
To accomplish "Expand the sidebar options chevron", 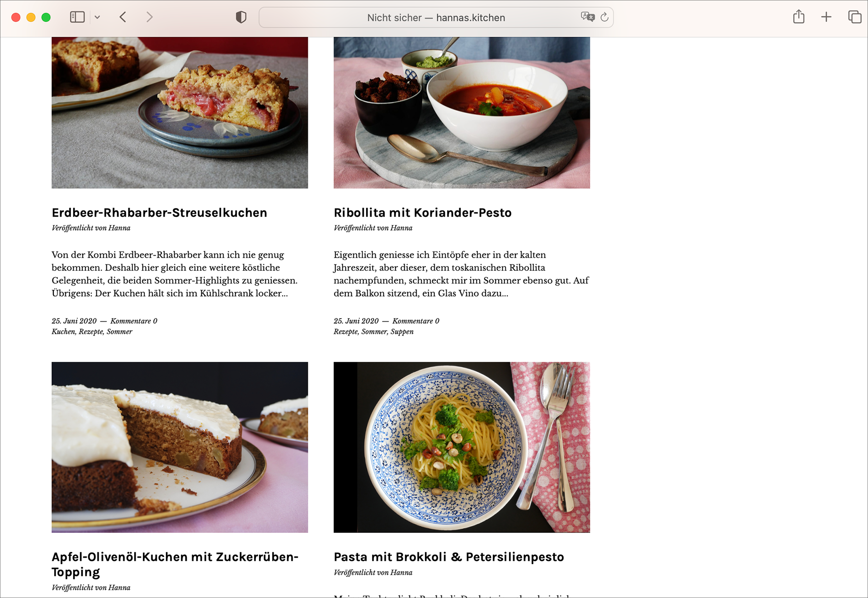I will (97, 18).
